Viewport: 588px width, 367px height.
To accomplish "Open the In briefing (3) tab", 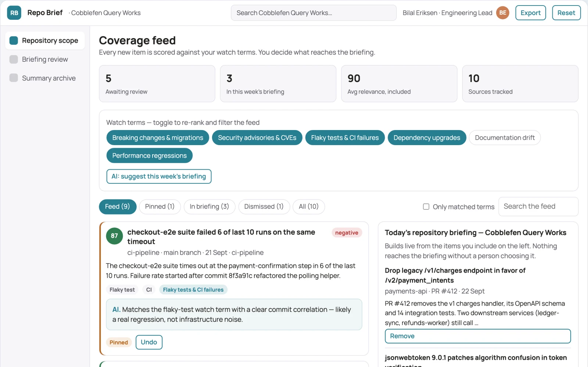I will coord(209,206).
